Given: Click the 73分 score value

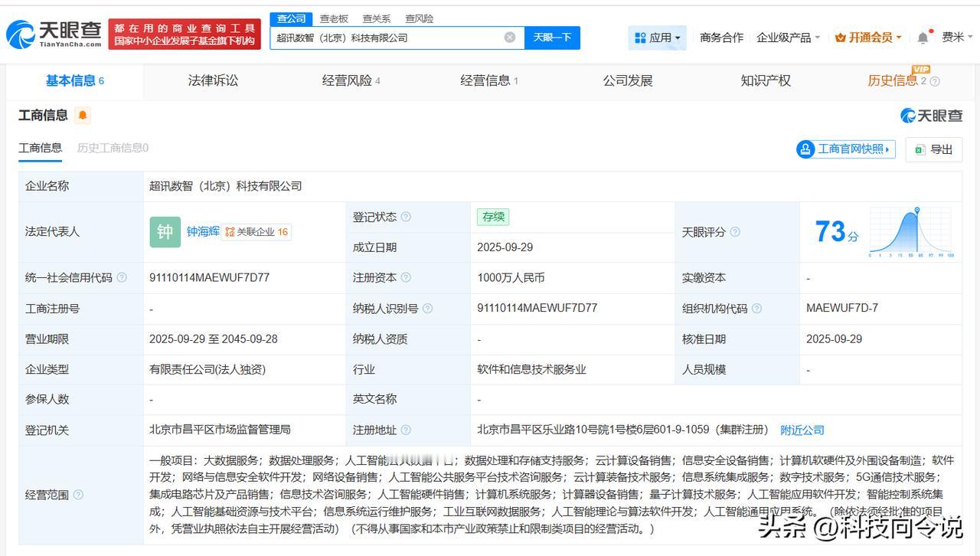Looking at the screenshot, I should 837,232.
